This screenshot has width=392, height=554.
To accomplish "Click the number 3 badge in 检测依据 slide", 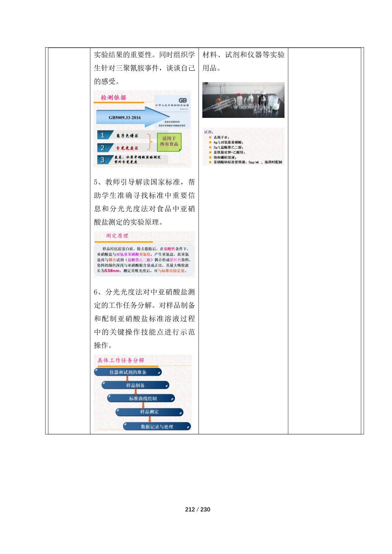I will [x=102, y=160].
